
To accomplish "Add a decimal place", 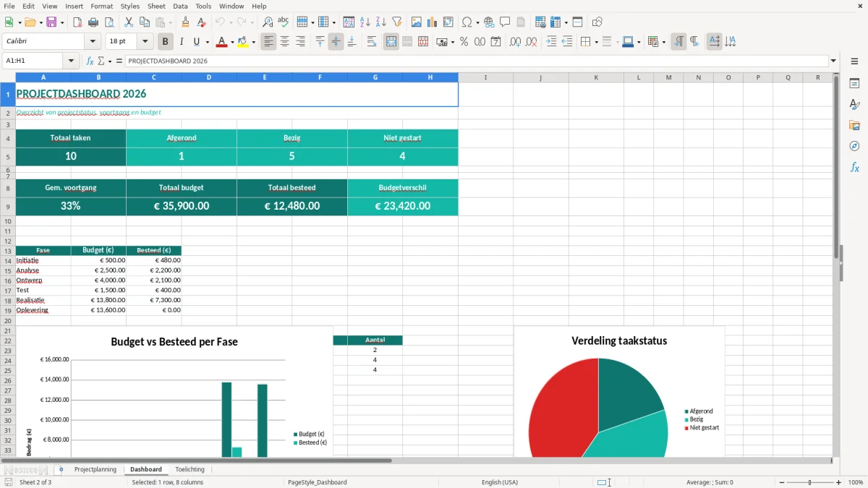I will [x=516, y=42].
